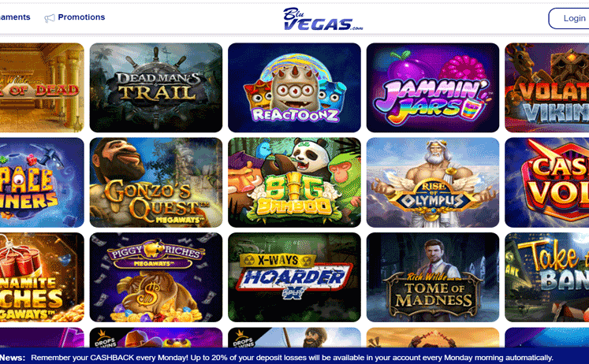
Task: Launch Piggy Riches Megaways
Action: (x=156, y=277)
